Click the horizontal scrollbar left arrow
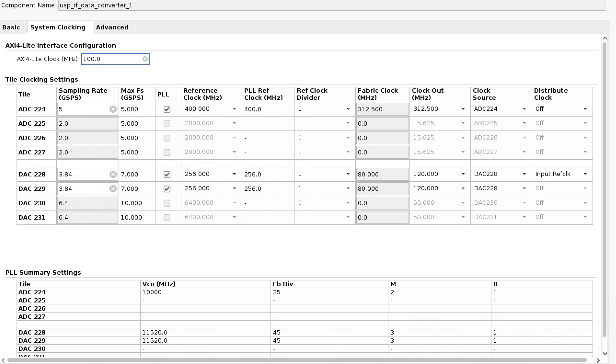This screenshot has height=364, width=616. coord(3,360)
